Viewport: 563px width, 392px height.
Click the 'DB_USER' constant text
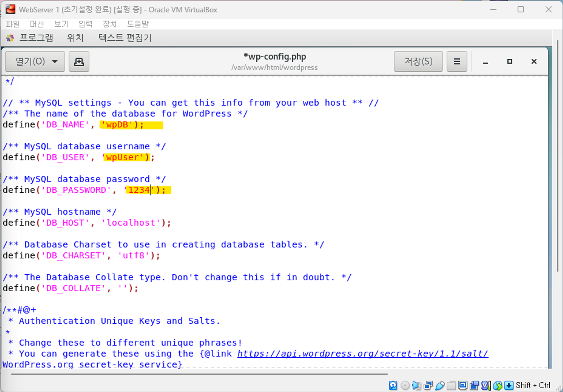point(65,157)
